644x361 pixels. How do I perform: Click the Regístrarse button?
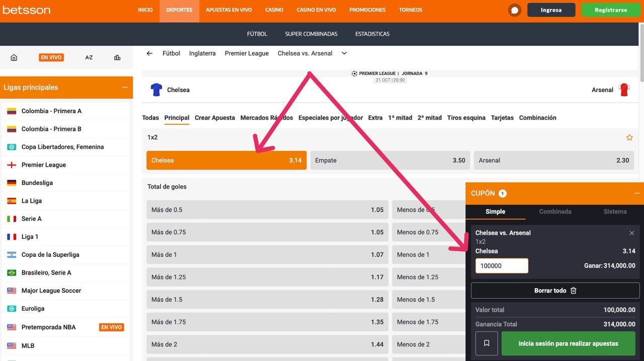coord(611,10)
